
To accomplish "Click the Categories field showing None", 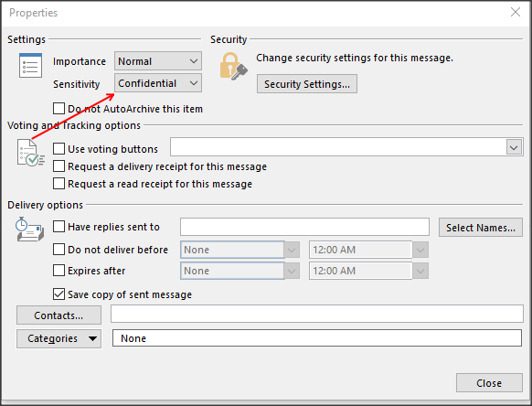I will (x=317, y=338).
